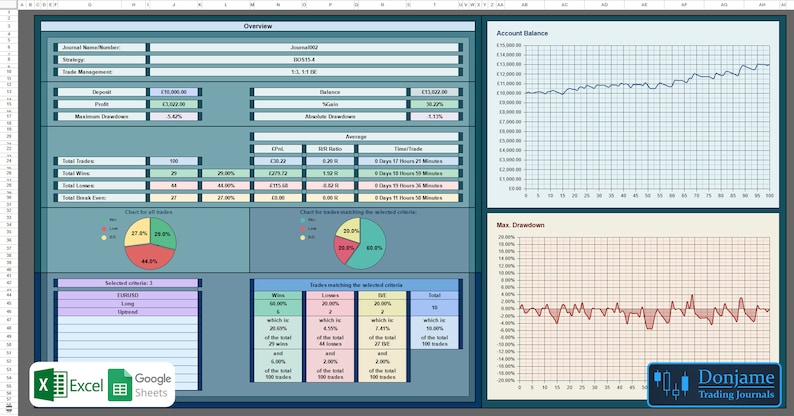Image resolution: width=794 pixels, height=416 pixels.
Task: Click the 'Trade Management:' label cell
Action: pos(102,72)
